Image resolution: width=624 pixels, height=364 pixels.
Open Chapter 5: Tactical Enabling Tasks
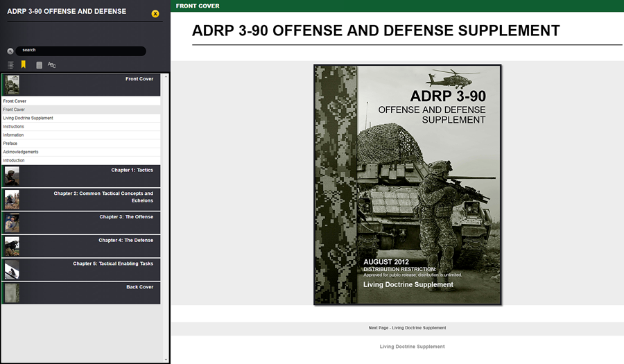click(81, 270)
